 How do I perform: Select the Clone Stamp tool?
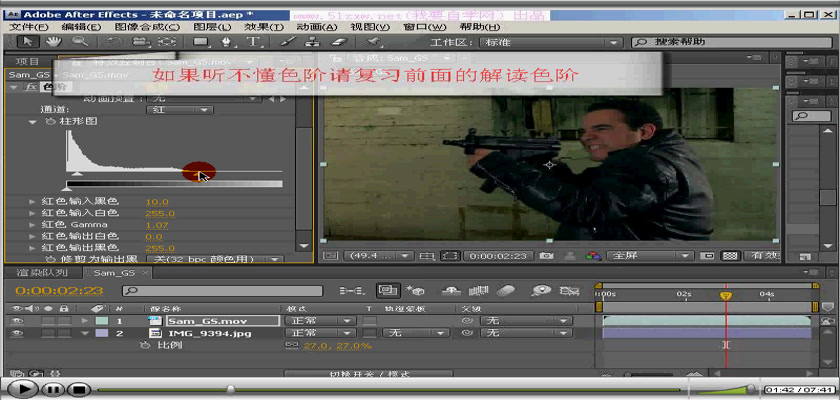(314, 41)
